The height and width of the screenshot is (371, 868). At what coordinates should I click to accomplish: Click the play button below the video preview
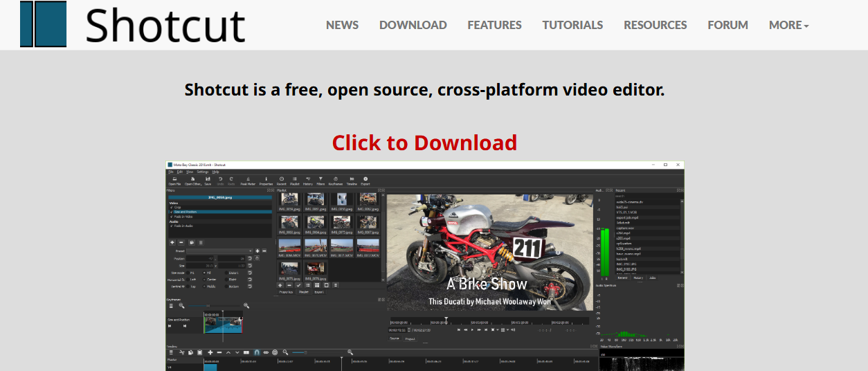click(472, 329)
